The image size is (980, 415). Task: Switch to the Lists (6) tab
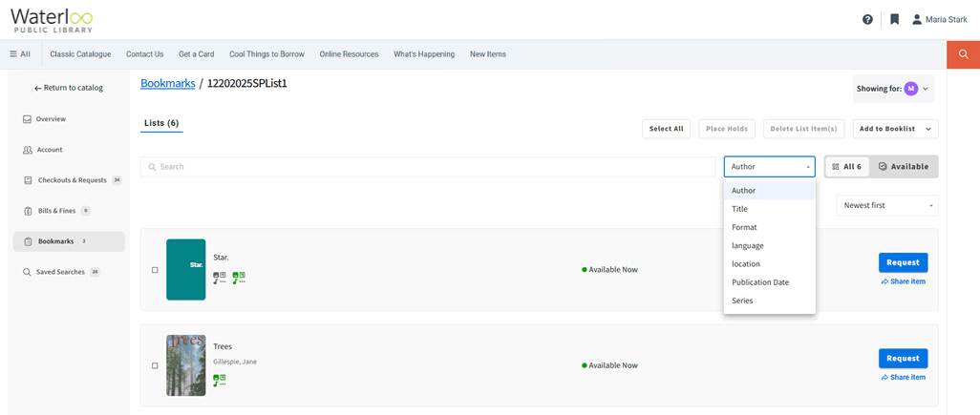pyautogui.click(x=161, y=124)
